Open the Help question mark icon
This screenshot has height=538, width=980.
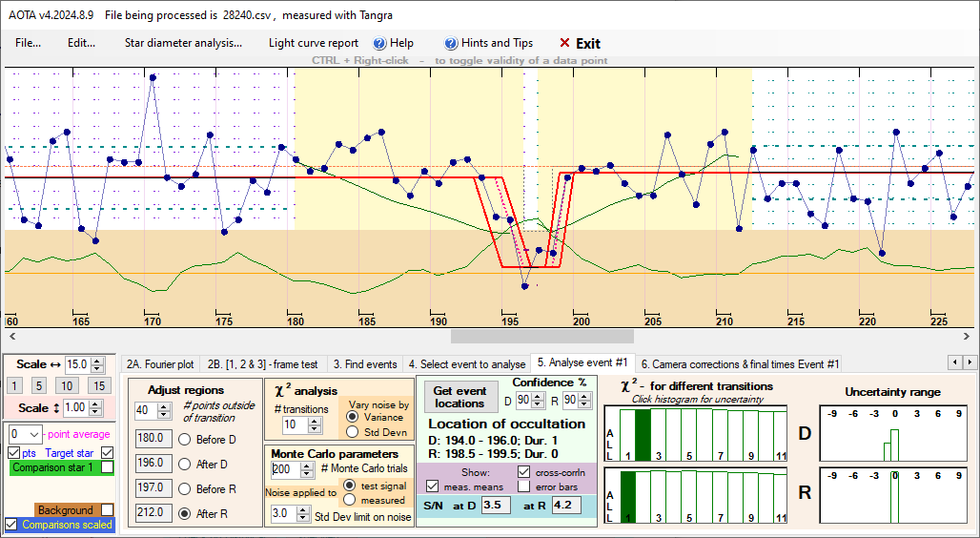point(379,43)
